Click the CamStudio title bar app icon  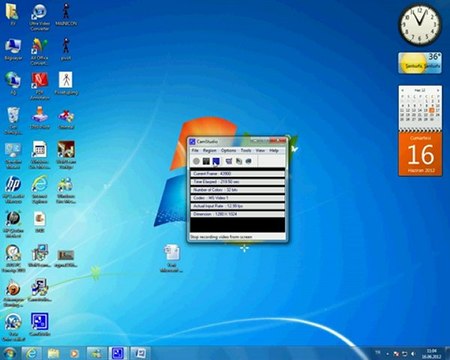pos(192,142)
